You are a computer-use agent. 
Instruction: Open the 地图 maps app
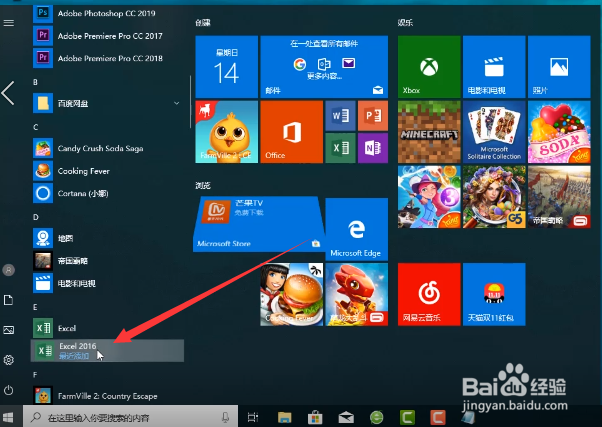(x=108, y=238)
